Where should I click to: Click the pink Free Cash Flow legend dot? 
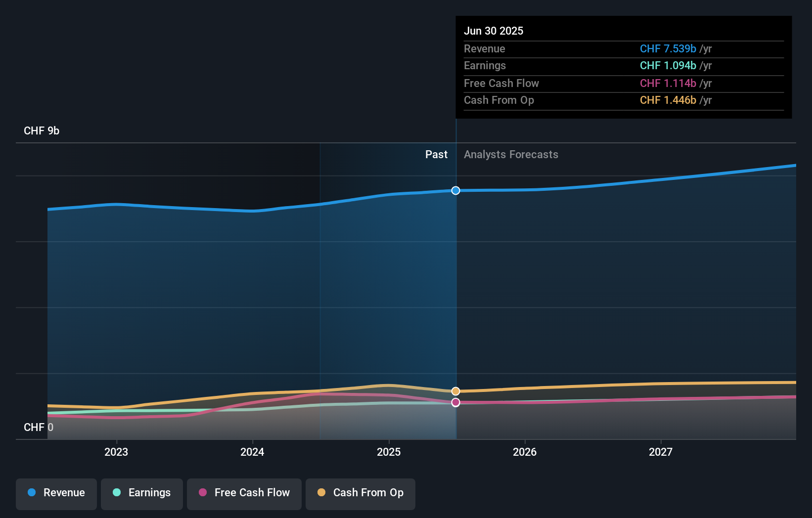tap(203, 493)
